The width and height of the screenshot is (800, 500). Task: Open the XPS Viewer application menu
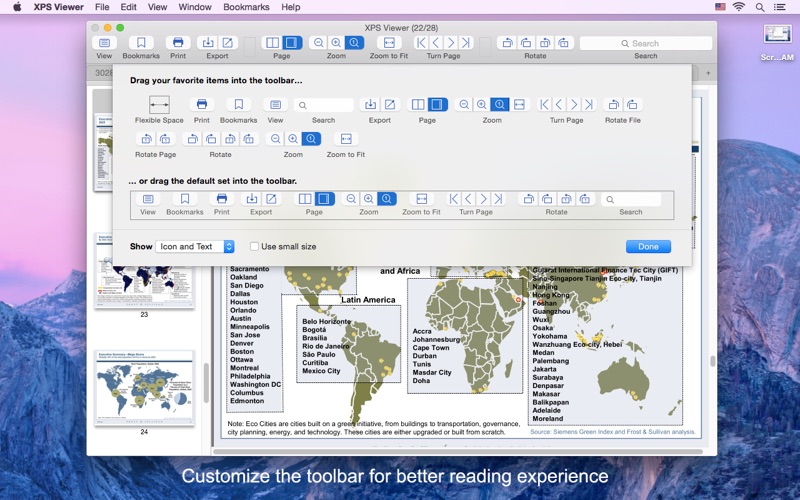click(58, 7)
